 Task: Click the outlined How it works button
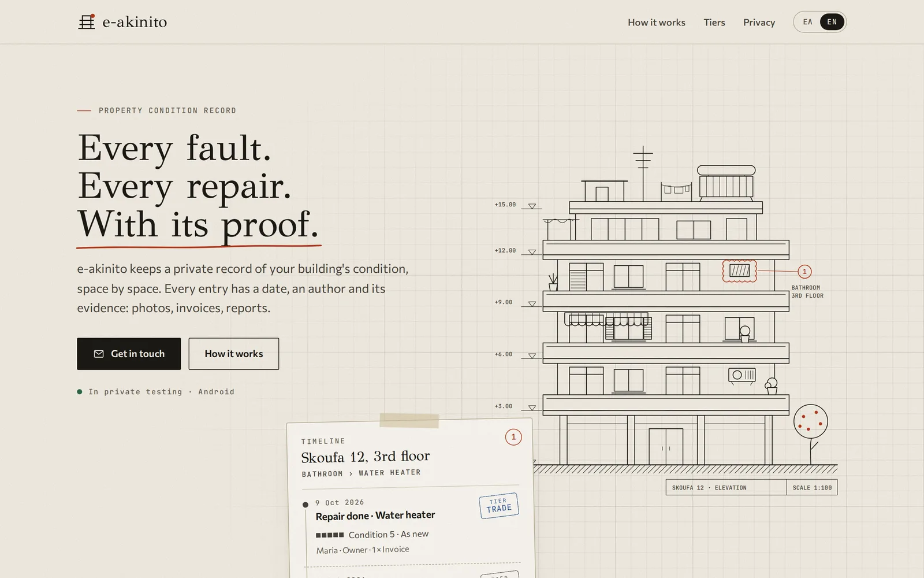click(234, 354)
